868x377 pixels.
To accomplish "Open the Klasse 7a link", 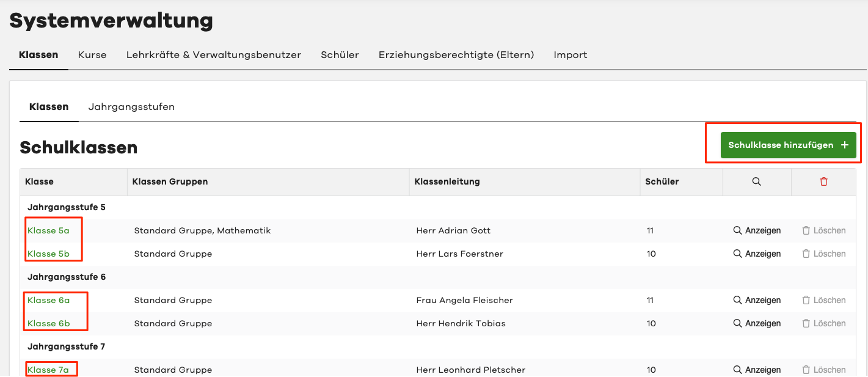I will (x=48, y=370).
